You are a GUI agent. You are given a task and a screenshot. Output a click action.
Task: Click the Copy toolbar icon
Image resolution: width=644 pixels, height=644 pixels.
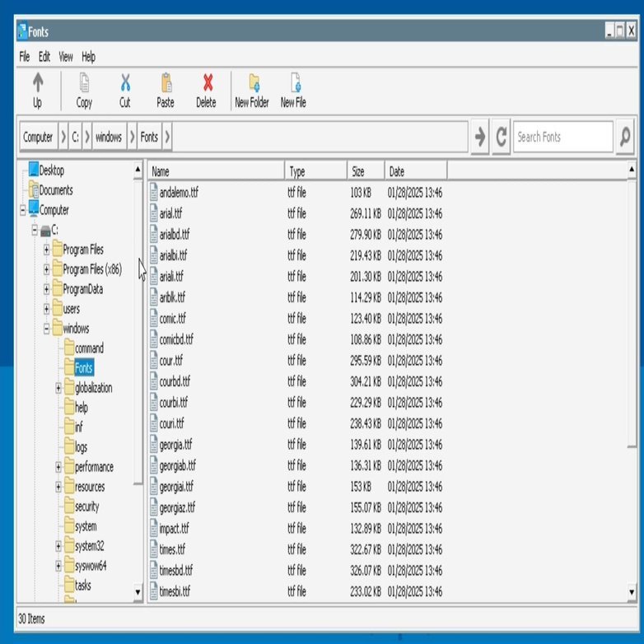pos(84,82)
